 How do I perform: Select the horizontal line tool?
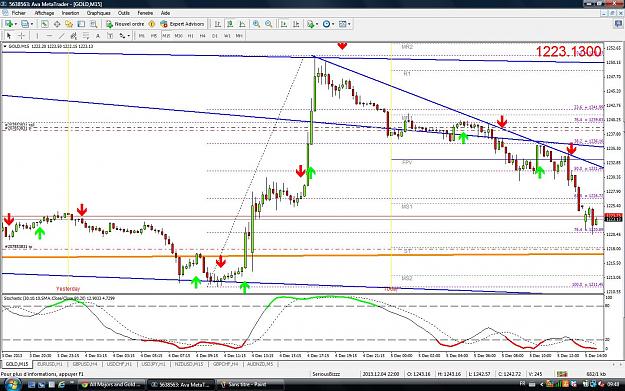(49, 36)
